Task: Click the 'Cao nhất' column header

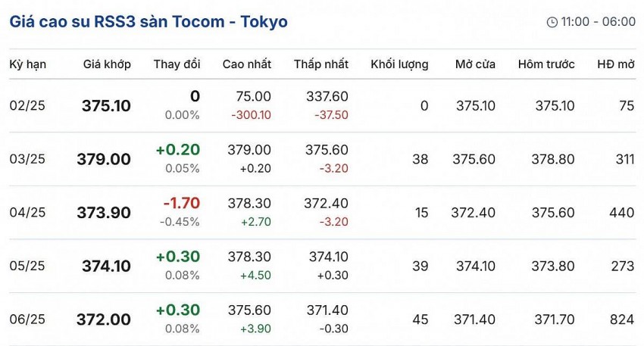Action: tap(247, 64)
